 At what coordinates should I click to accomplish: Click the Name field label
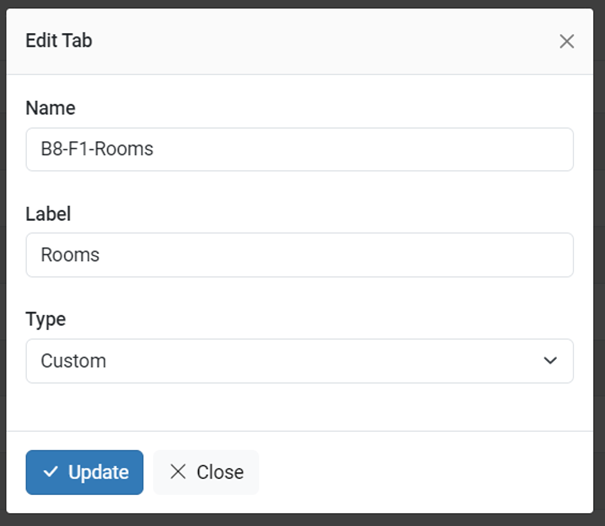tap(50, 108)
